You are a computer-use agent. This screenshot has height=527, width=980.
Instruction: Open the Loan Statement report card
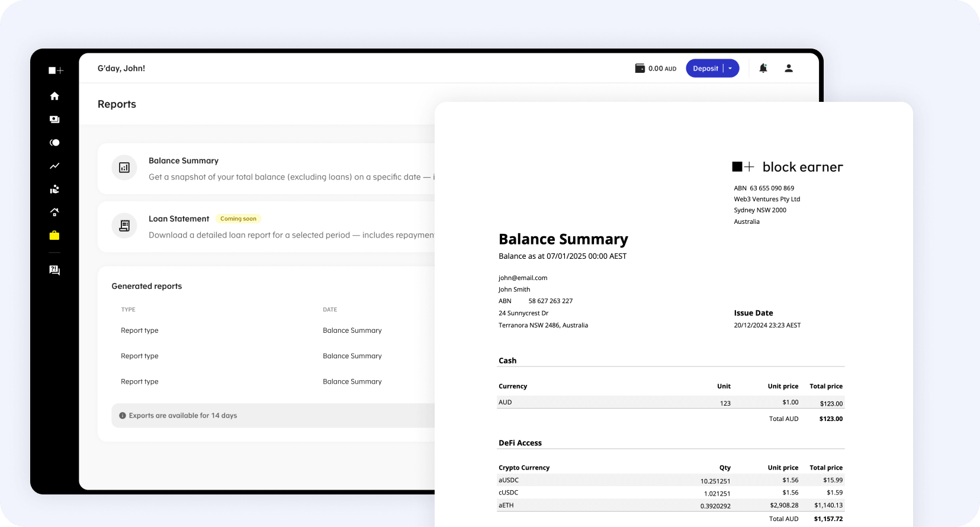pyautogui.click(x=266, y=227)
